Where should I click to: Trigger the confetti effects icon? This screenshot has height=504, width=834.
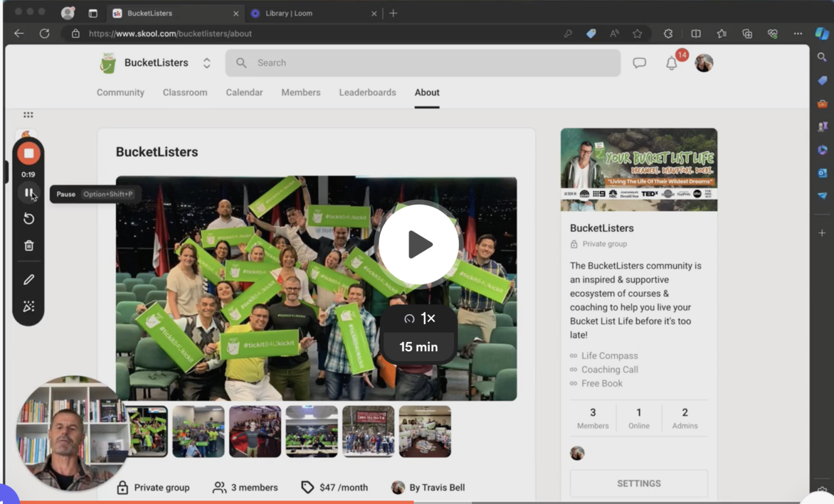[28, 306]
